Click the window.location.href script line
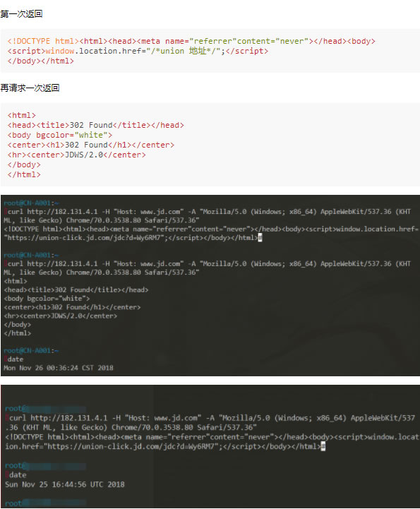Viewport: 420px width, 509px height. (x=138, y=51)
